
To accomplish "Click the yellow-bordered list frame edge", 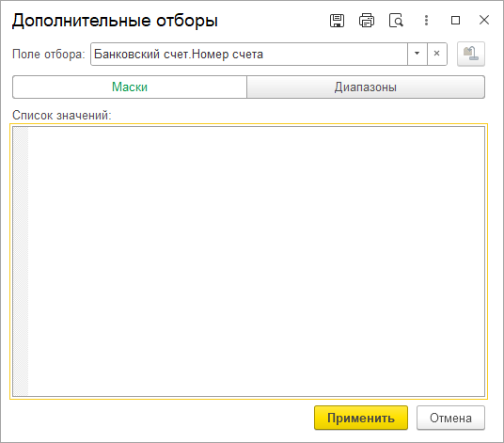I will tap(248, 124).
